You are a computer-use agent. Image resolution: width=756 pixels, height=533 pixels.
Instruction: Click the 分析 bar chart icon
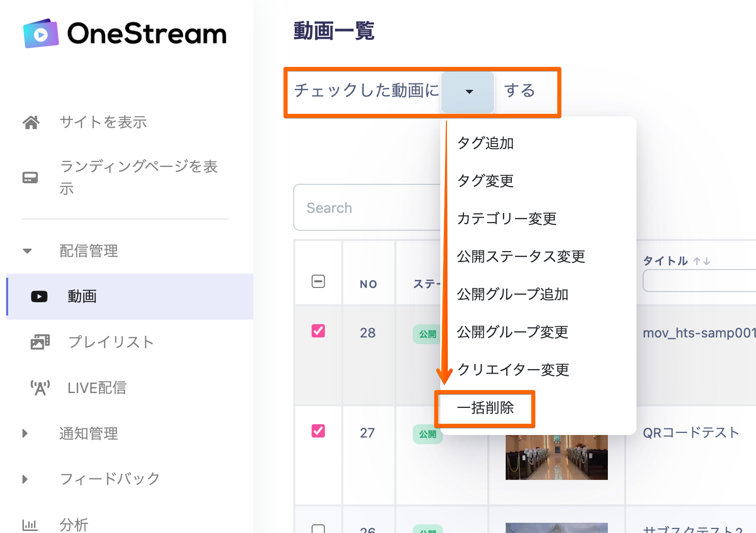point(30,524)
